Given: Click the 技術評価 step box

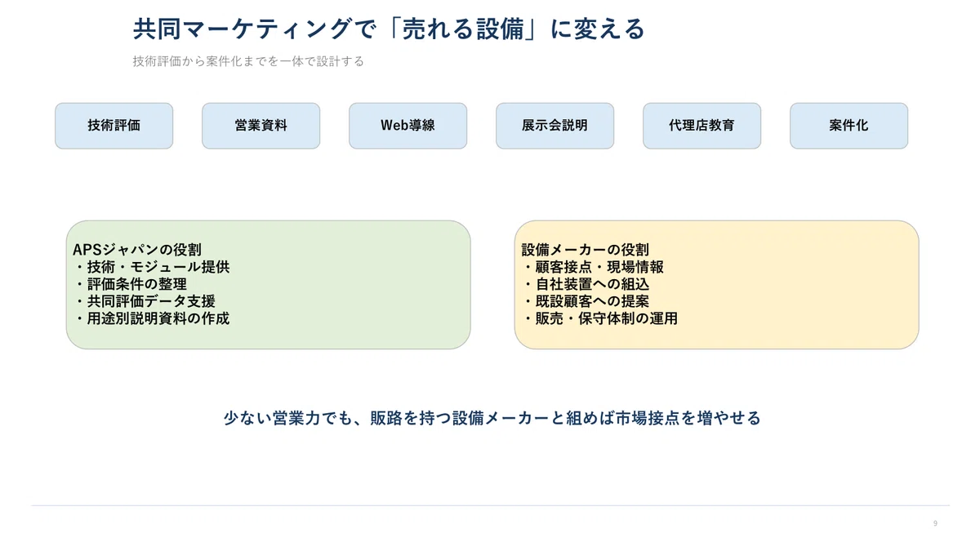Looking at the screenshot, I should pyautogui.click(x=114, y=126).
